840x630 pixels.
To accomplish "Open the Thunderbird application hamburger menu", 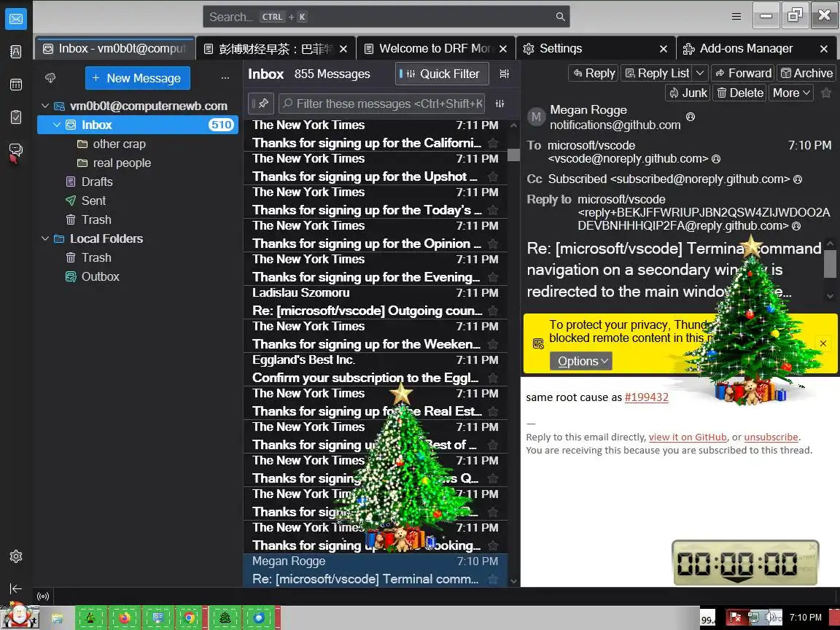I will coord(736,17).
